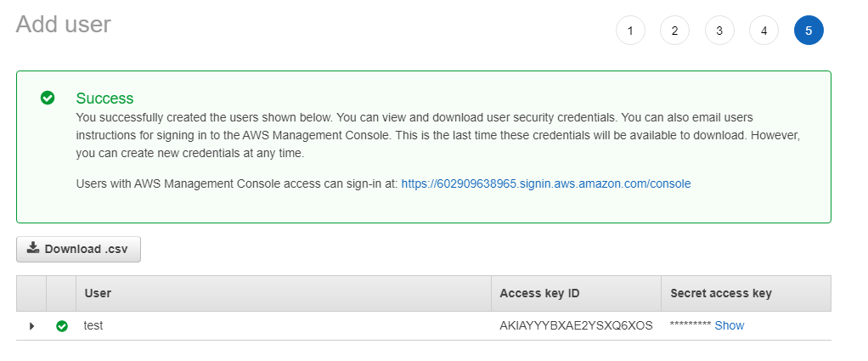
Task: Click the Secret access key column header
Action: point(720,293)
